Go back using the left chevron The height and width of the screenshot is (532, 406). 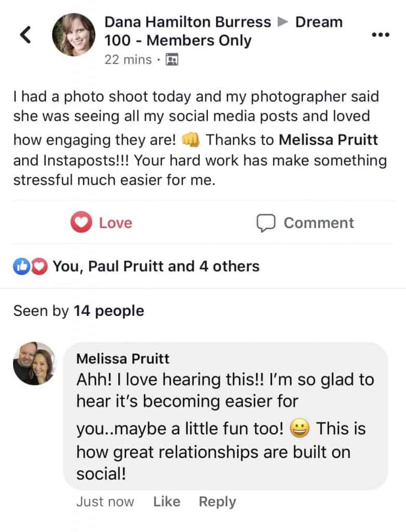click(25, 35)
